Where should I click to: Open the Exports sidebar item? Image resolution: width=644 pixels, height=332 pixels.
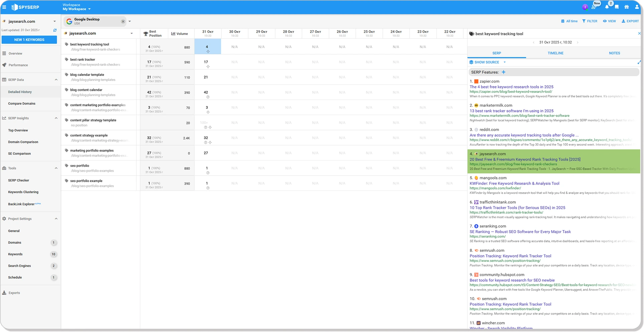tap(14, 293)
